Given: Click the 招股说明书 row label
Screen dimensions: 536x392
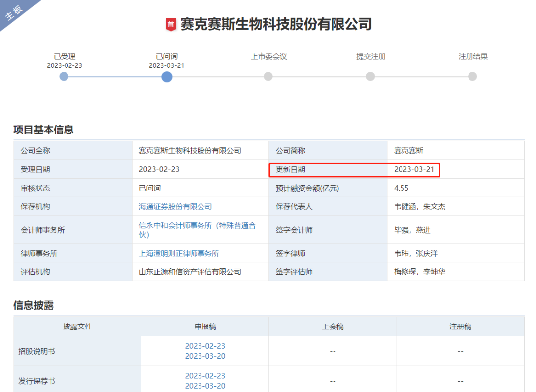Looking at the screenshot, I should point(37,351).
